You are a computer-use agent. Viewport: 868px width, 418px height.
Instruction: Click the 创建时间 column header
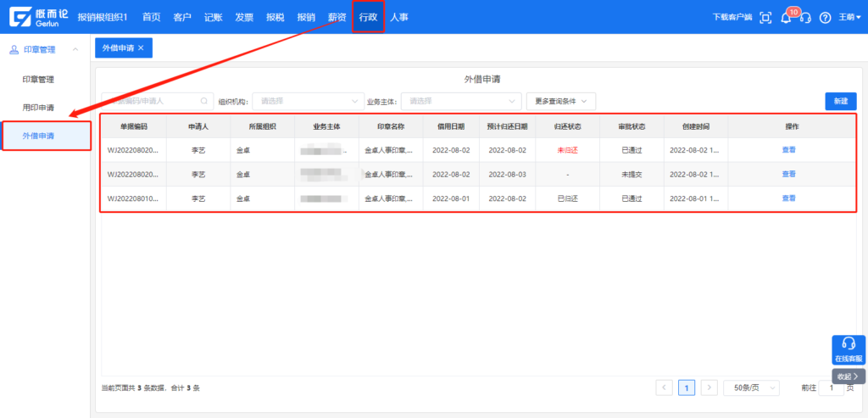click(696, 127)
